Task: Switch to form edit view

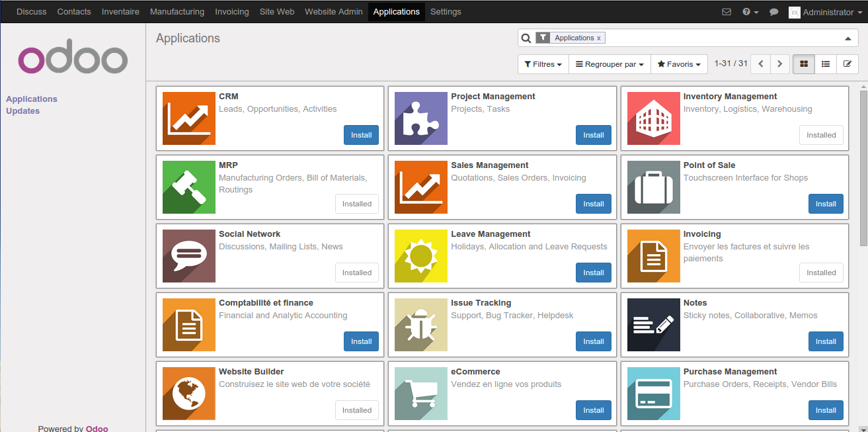Action: coord(848,64)
